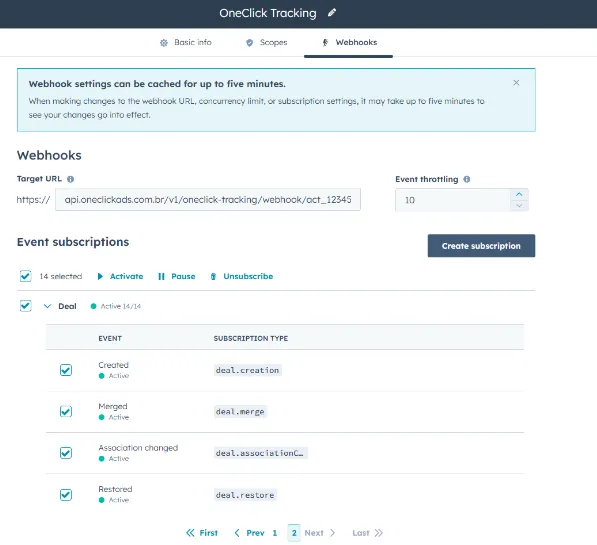Click the Event throttling info icon

[467, 179]
